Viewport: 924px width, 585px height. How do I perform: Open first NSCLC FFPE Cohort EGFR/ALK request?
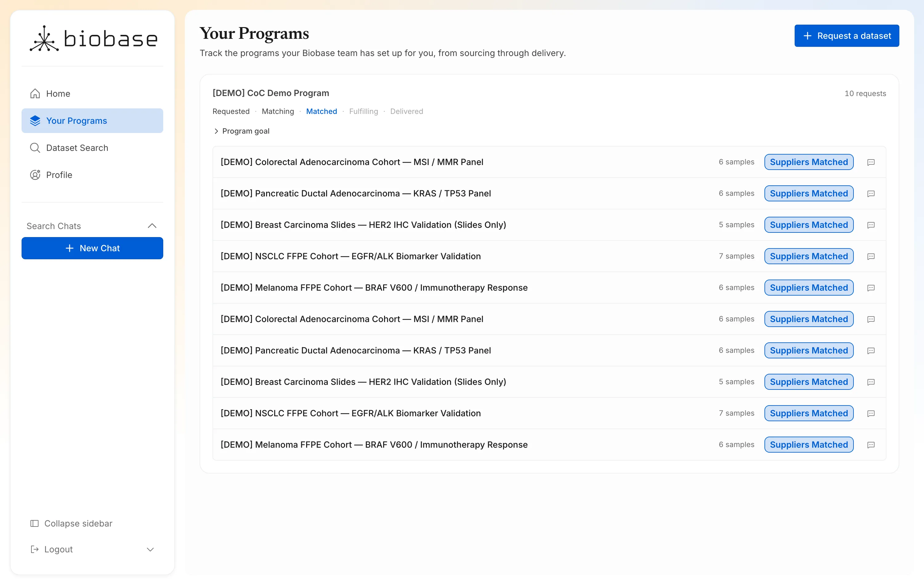[x=549, y=256]
